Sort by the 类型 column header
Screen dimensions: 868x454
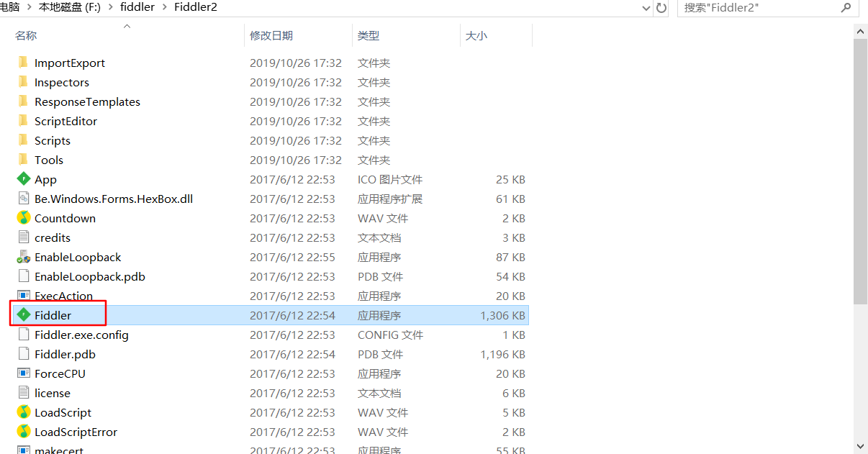pos(369,35)
